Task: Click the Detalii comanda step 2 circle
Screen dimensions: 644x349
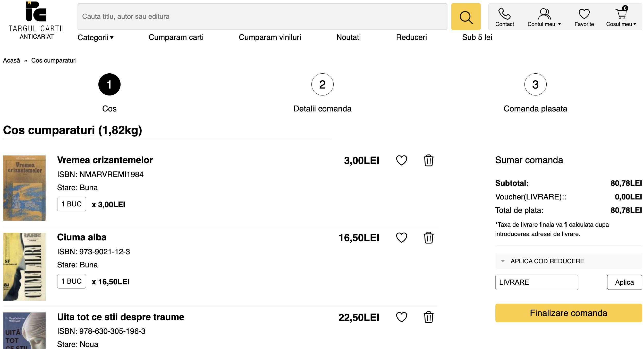Action: pos(322,84)
